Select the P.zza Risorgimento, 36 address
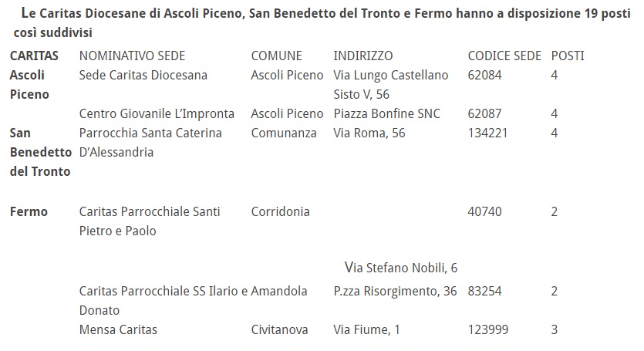 [395, 291]
